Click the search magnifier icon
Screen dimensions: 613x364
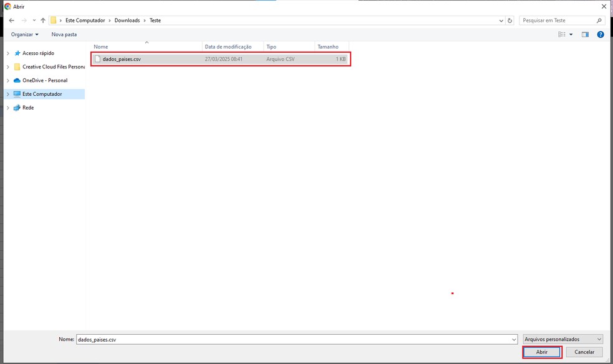599,21
